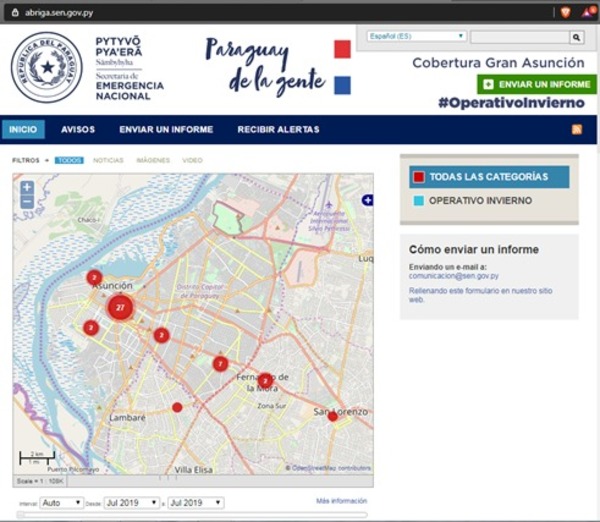Image resolution: width=600 pixels, height=522 pixels.
Task: Click the Paraguay de la gente logo
Action: click(x=277, y=67)
